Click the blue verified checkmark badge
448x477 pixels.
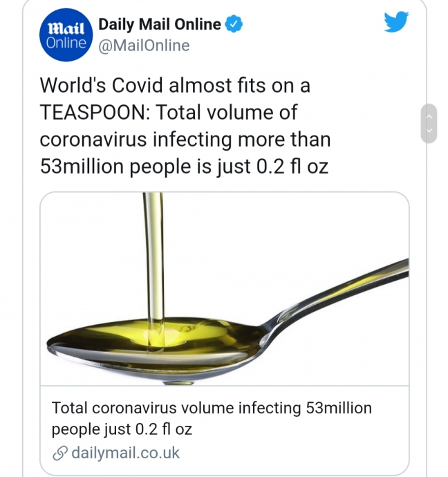[x=234, y=24]
